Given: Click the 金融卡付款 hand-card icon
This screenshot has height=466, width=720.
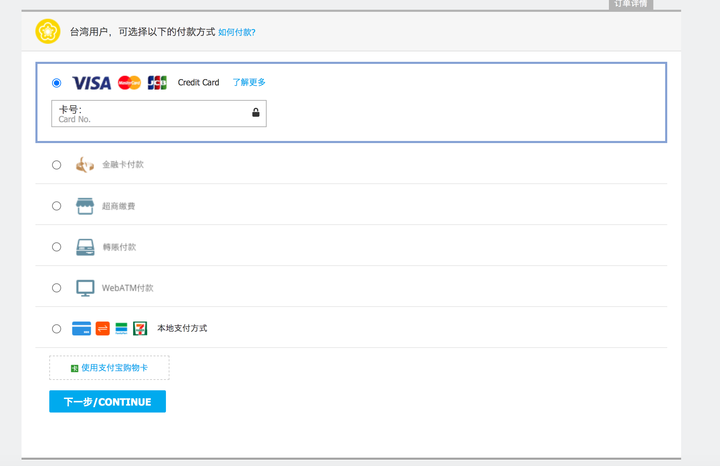Looking at the screenshot, I should tap(84, 164).
